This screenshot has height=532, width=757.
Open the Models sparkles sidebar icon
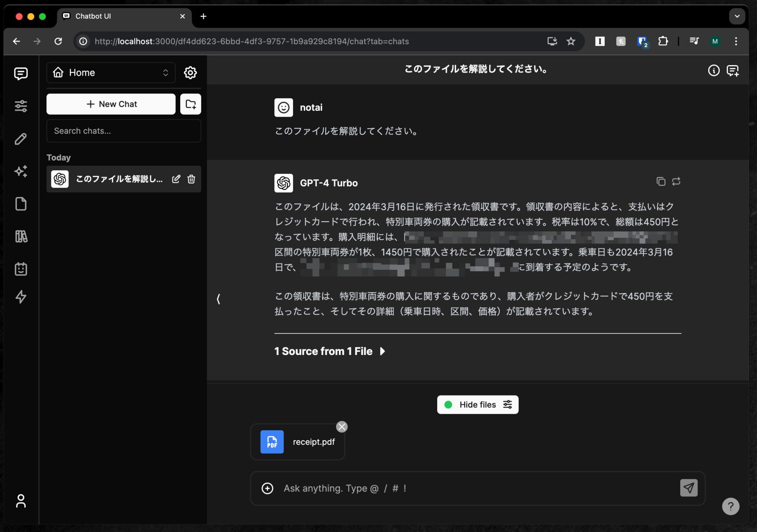[21, 171]
